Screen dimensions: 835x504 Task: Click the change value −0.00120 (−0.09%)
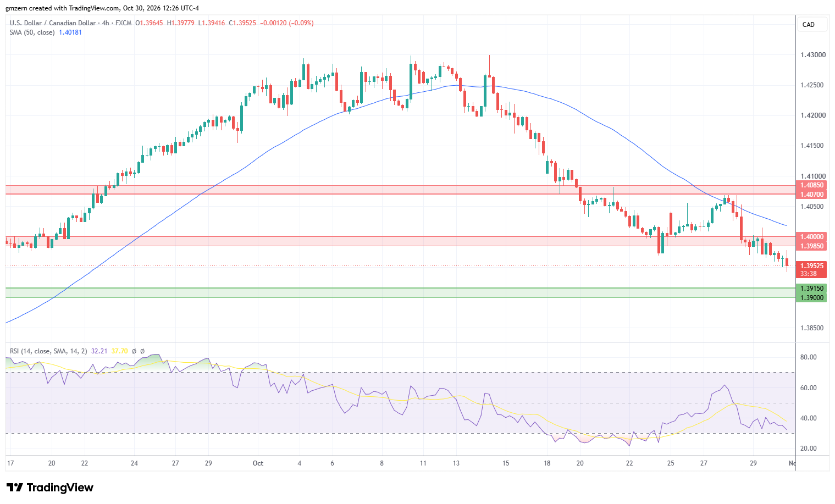coord(287,23)
